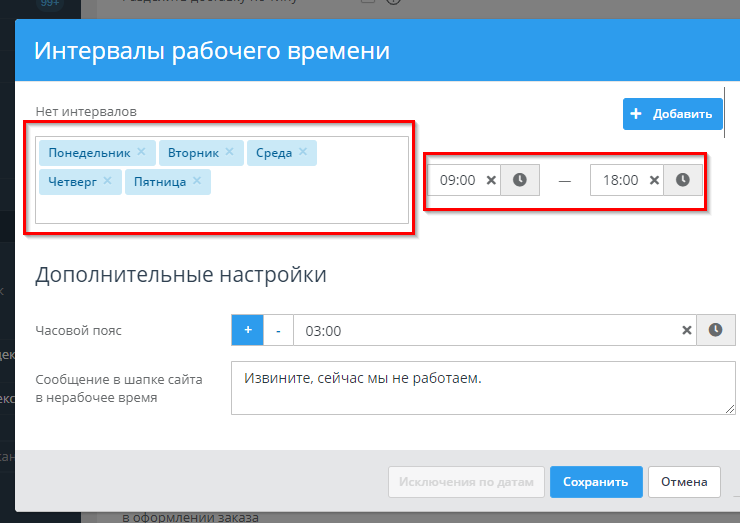Screen dimensions: 740x523
Task: Open the start time clock picker
Action: [520, 180]
